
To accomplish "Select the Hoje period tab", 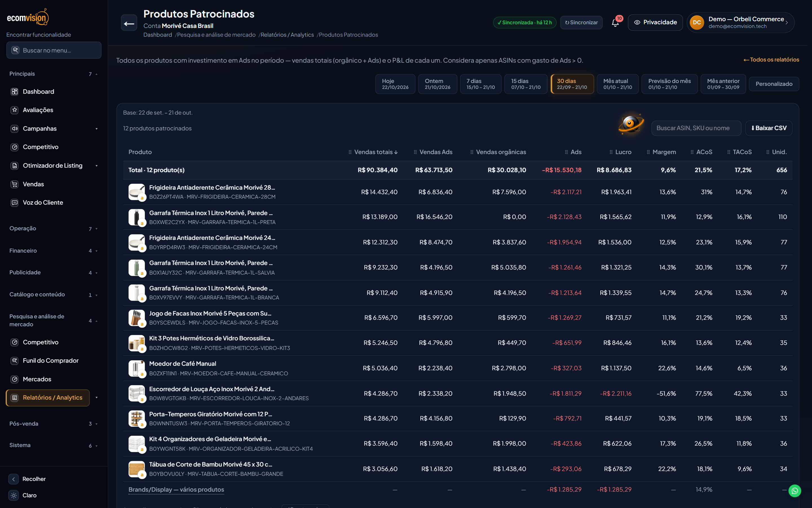I will point(395,84).
